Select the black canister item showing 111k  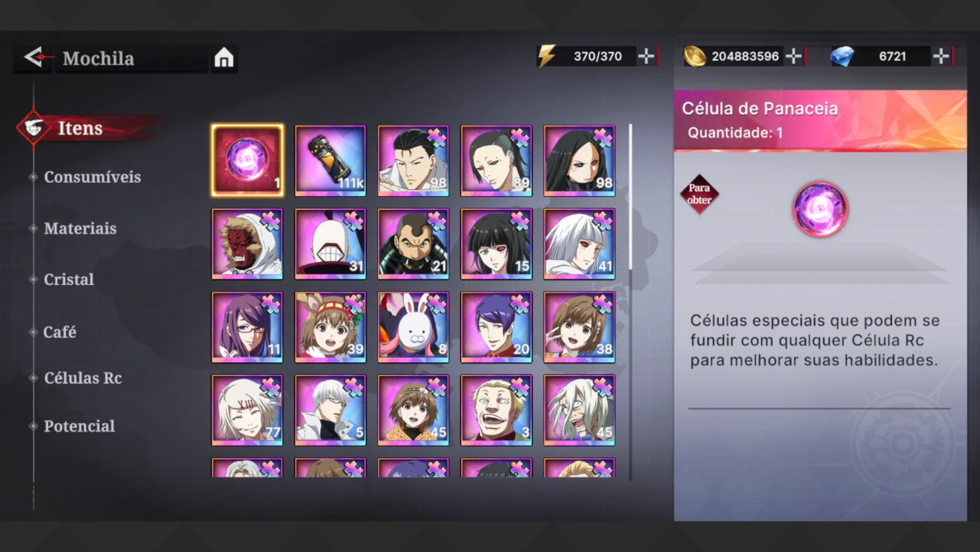pyautogui.click(x=330, y=160)
